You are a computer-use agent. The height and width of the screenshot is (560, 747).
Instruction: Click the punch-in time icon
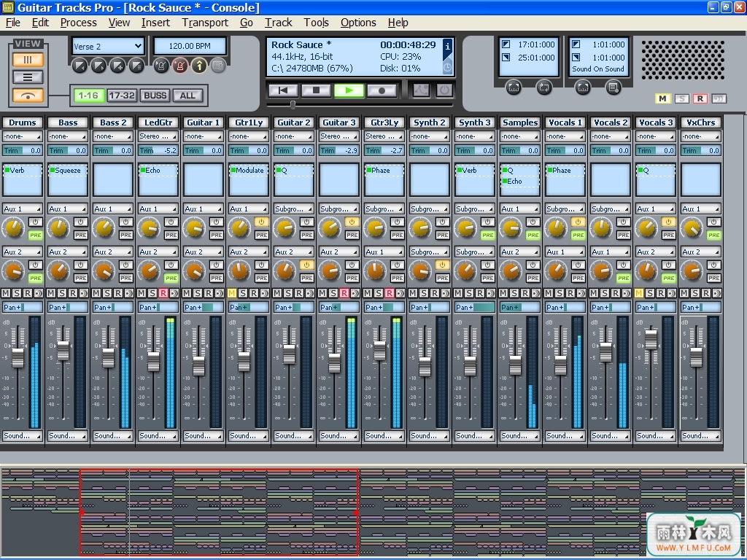coord(576,44)
